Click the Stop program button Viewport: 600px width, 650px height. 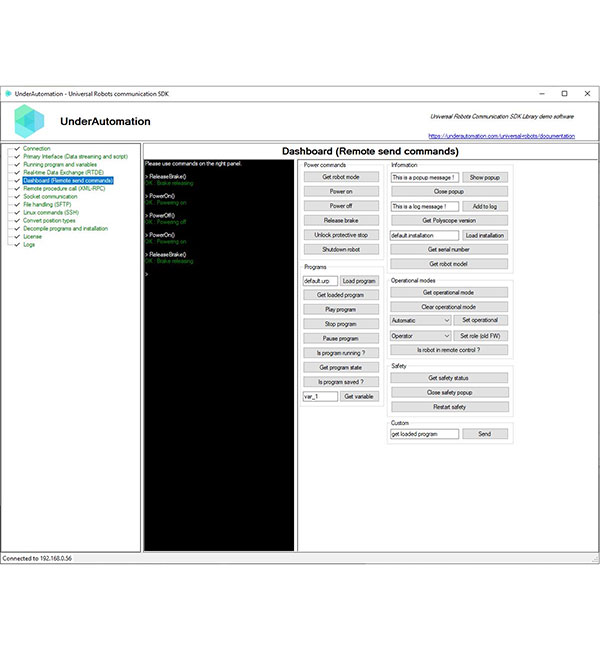341,324
